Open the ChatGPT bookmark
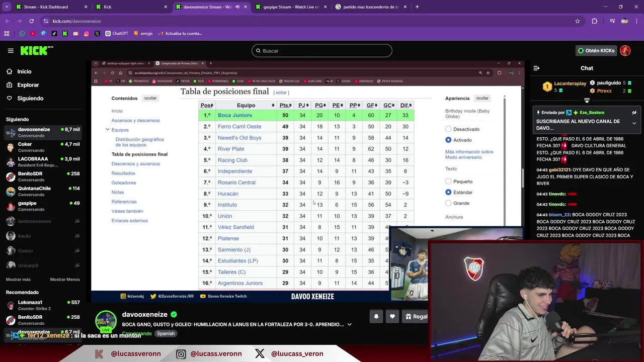 tap(117, 34)
